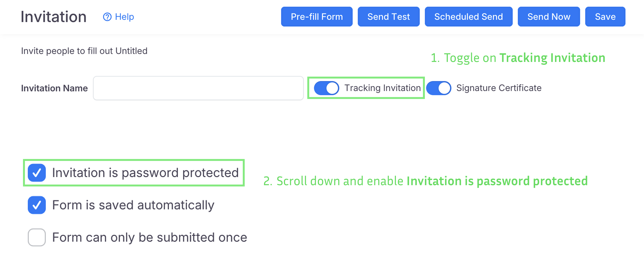Click the Signature Certificate label text
Viewport: 644px width, 265px height.
(499, 88)
